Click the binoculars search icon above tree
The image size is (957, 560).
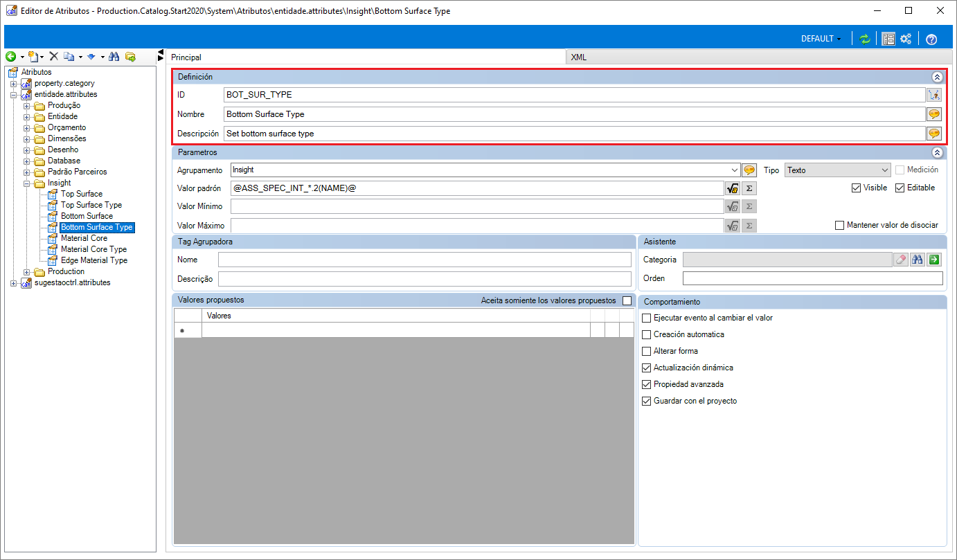[x=115, y=57]
